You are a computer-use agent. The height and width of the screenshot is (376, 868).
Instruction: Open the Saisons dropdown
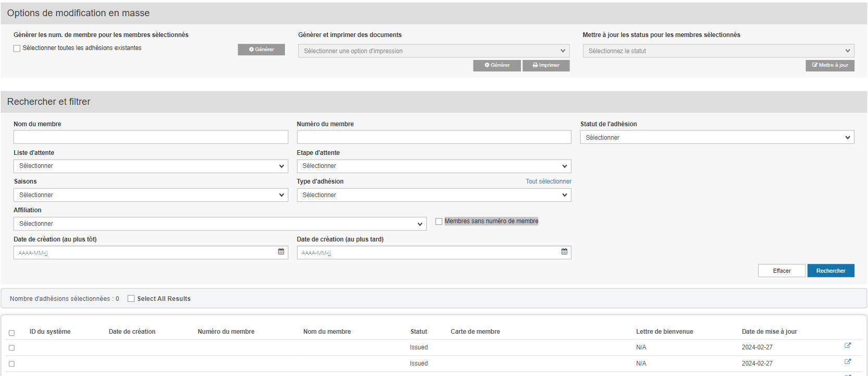(x=151, y=195)
